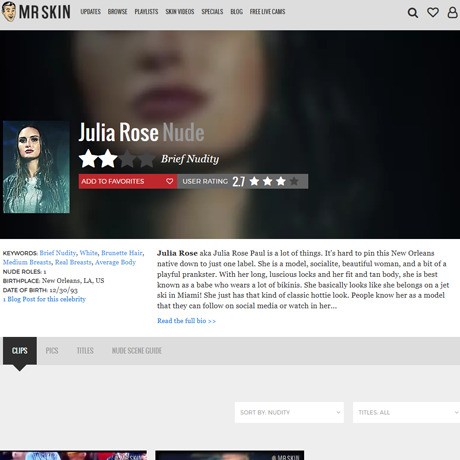Viewport: 460px width, 460px height.
Task: Click the Mr Skin mascot logo
Action: pyautogui.click(x=9, y=11)
